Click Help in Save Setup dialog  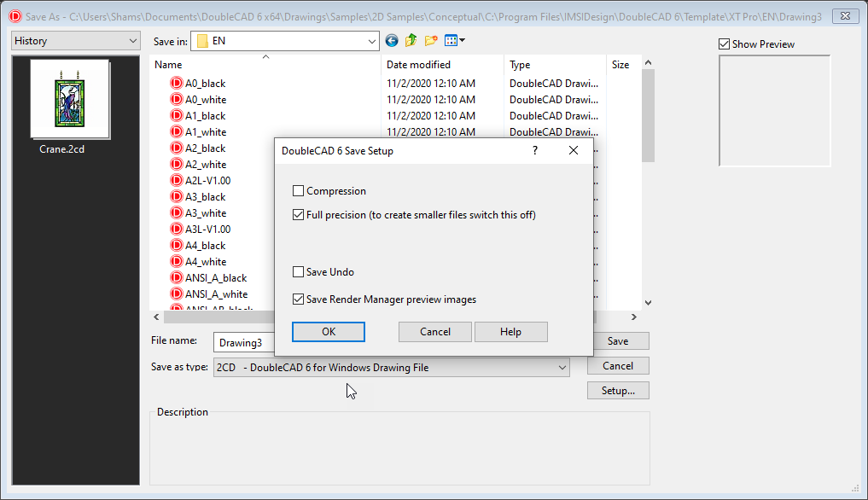point(511,332)
